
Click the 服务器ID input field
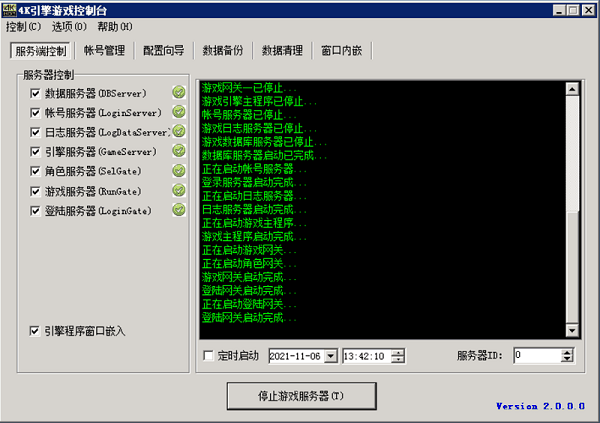[538, 355]
